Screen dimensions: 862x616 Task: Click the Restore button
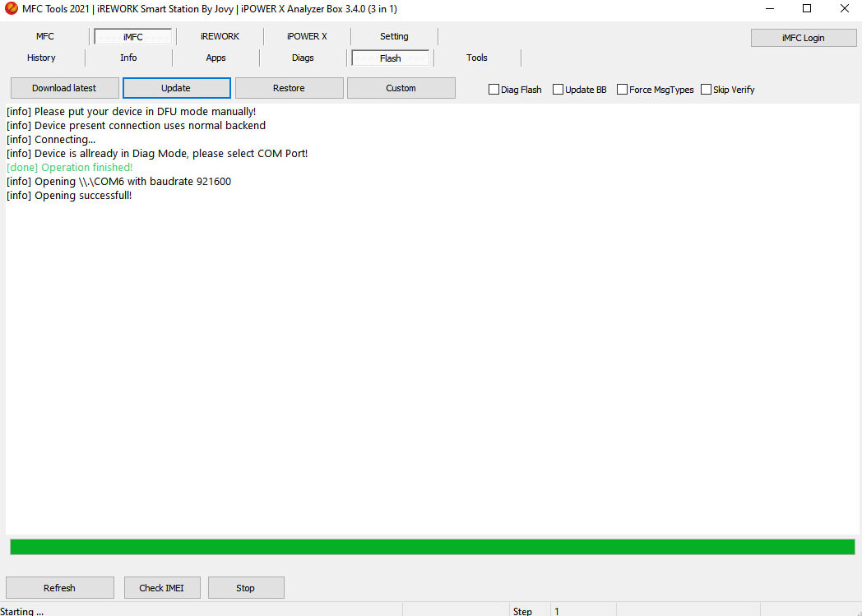point(289,88)
